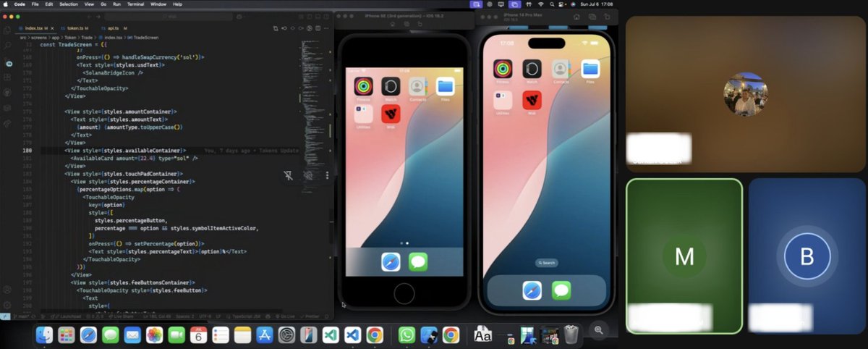
Task: Open Safari in the iPhone SE dock
Action: (x=391, y=261)
